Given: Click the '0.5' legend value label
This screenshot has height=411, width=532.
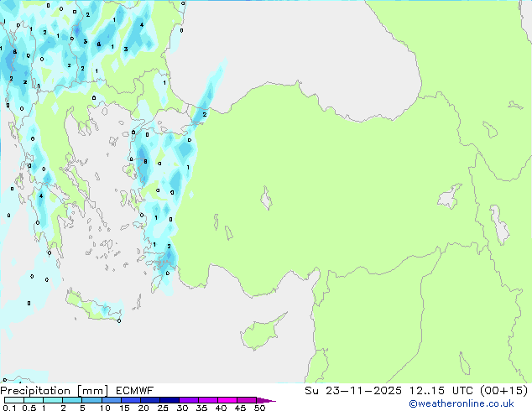Looking at the screenshot, I should pyautogui.click(x=29, y=408).
